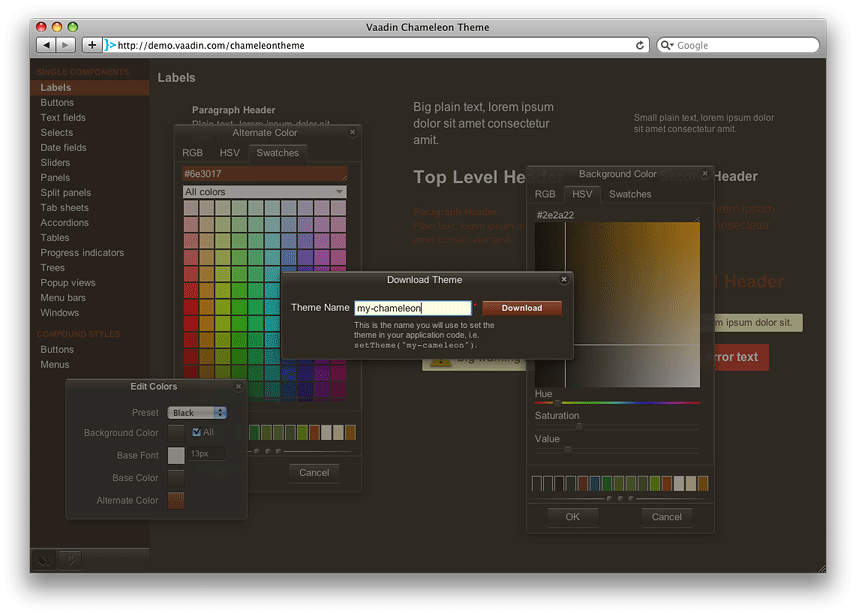The image size is (856, 614).
Task: Click the Background Color swatch in Edit Colors
Action: [176, 433]
